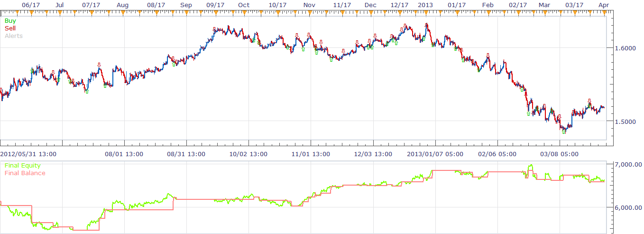Viewport: 644px width, 234px height.
Task: Select the red Sell legend entry
Action: click(10, 28)
